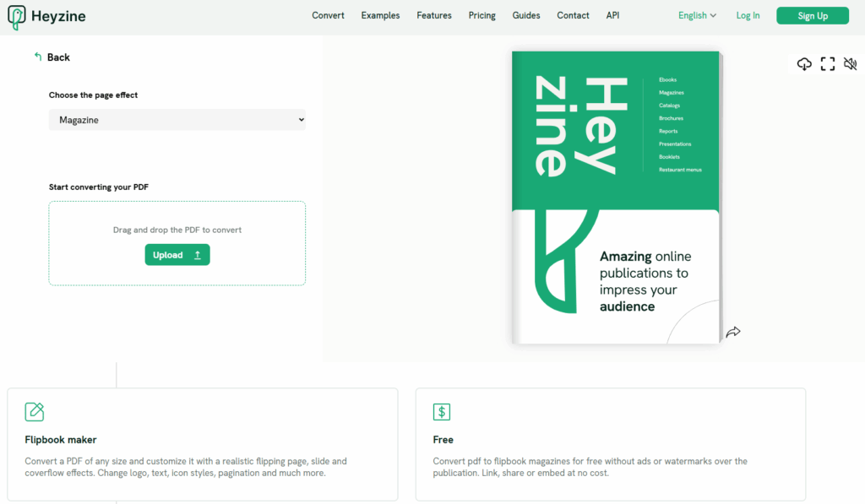Click the Heyzine flipbook cover thumbnail
The height and width of the screenshot is (504, 865).
tap(616, 198)
